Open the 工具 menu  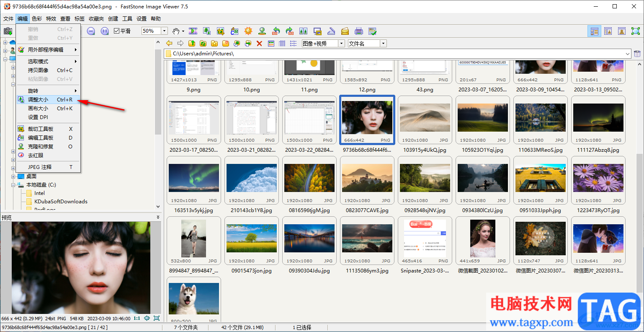(127, 18)
